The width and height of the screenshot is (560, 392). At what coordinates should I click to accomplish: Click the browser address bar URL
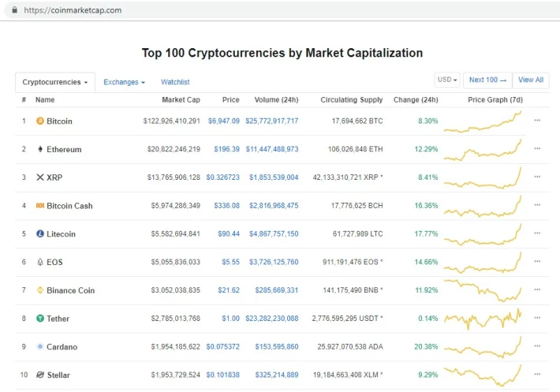[73, 10]
